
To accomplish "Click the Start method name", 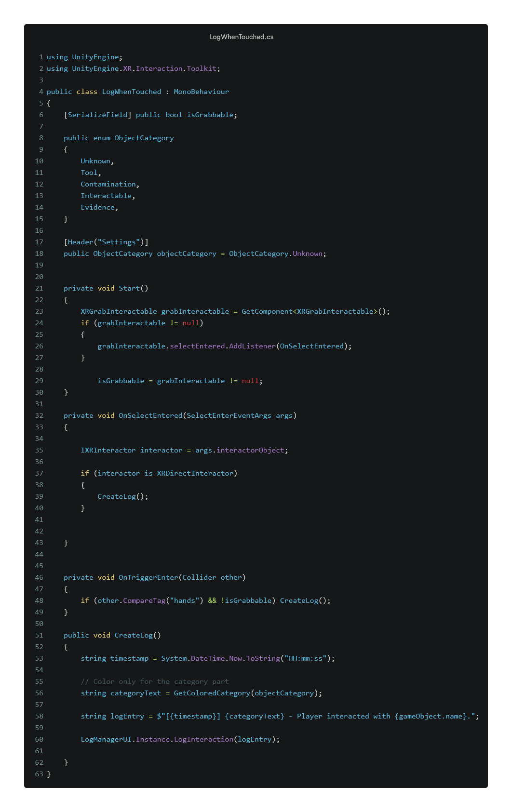I will (x=129, y=288).
